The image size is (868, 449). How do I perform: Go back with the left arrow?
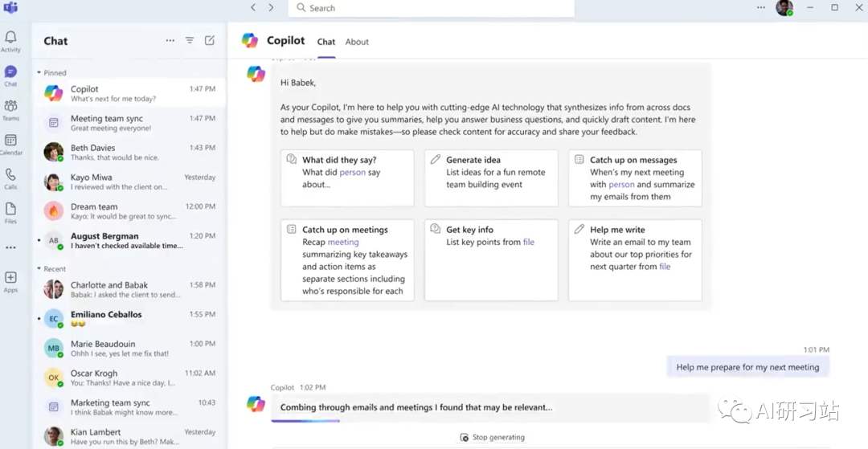[253, 8]
